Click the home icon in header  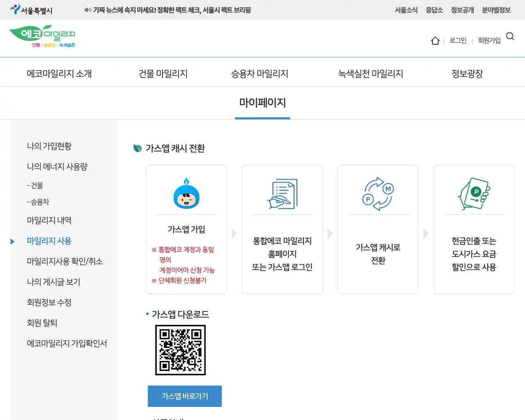coord(435,41)
